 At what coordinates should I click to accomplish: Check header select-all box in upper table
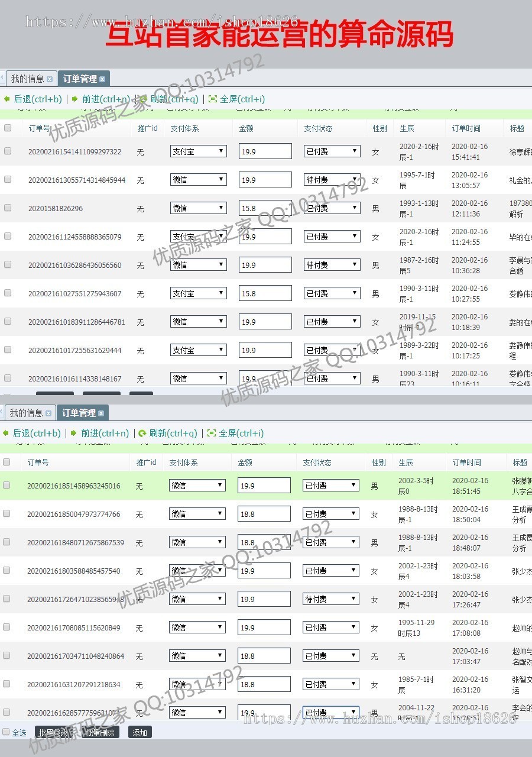pos(8,128)
